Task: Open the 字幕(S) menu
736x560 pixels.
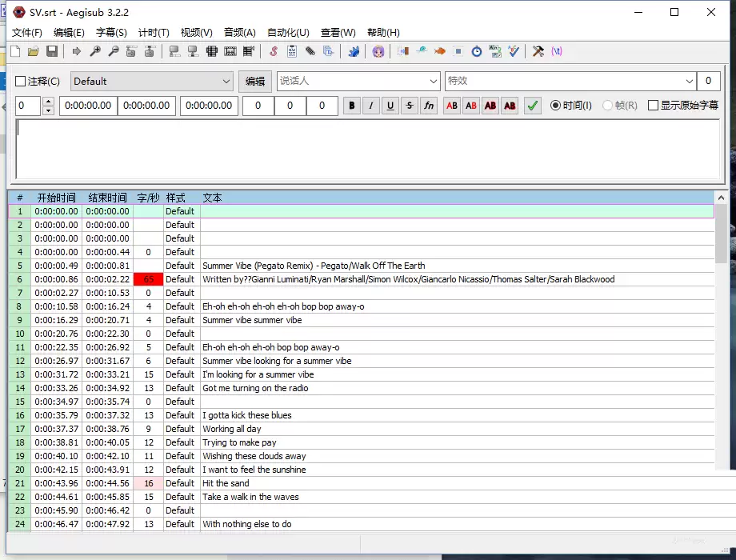Action: tap(111, 32)
